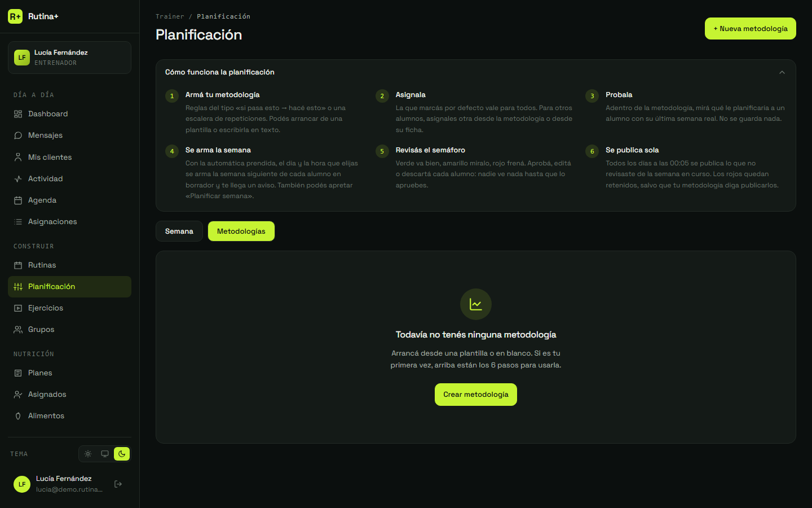Select the Planificación sliders icon
Image resolution: width=812 pixels, height=508 pixels.
pos(18,287)
